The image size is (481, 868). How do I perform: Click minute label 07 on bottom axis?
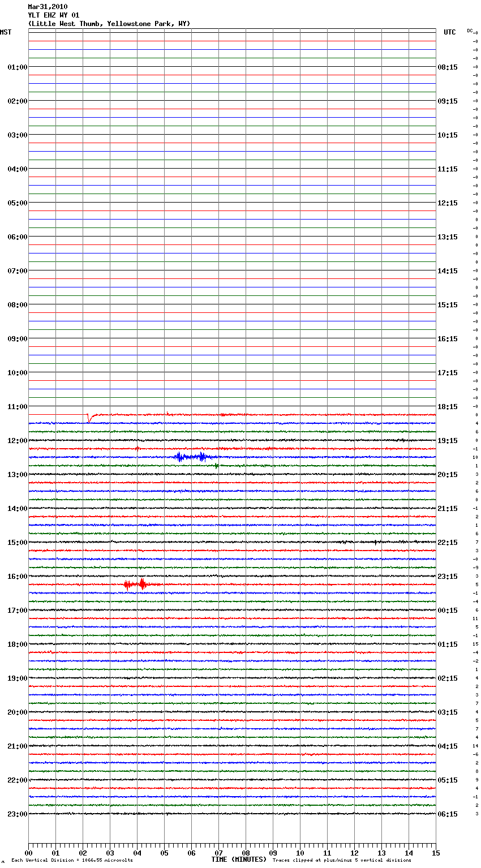(218, 853)
